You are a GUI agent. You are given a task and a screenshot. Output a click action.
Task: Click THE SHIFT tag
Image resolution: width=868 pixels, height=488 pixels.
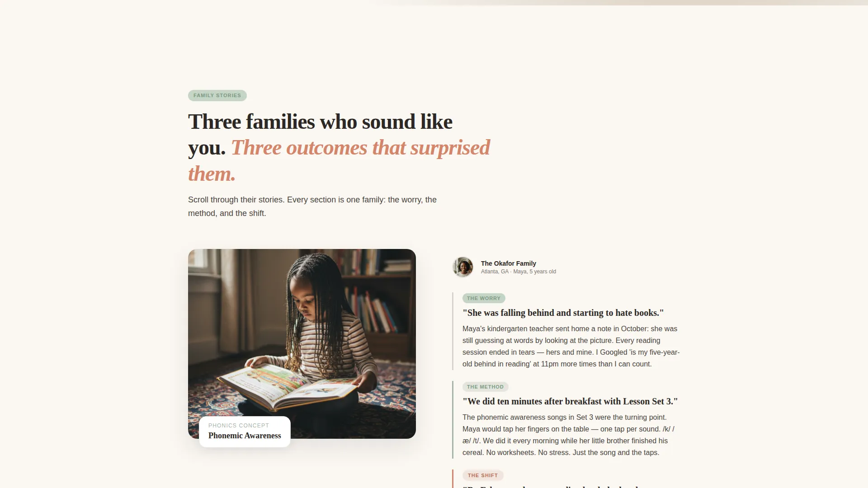pos(483,475)
